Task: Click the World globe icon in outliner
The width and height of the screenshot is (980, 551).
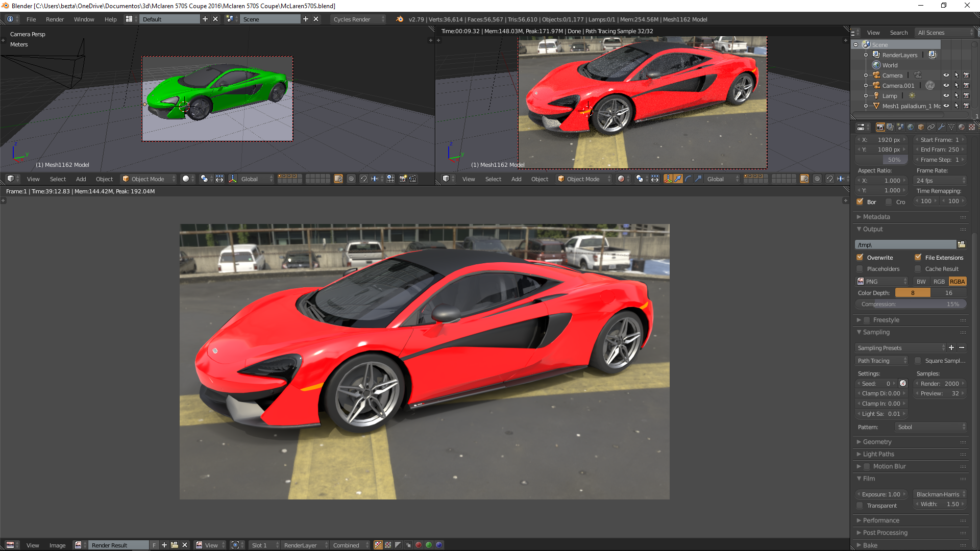Action: 876,65
